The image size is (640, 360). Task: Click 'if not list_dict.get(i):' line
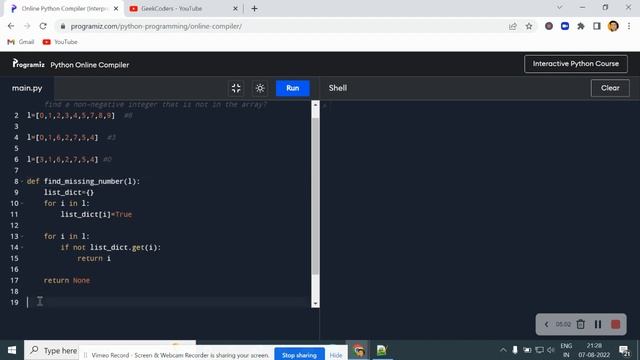click(x=111, y=247)
